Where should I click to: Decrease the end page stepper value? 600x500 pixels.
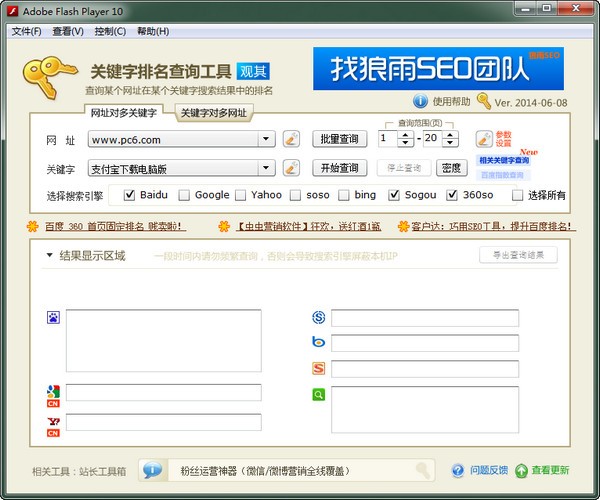450,143
